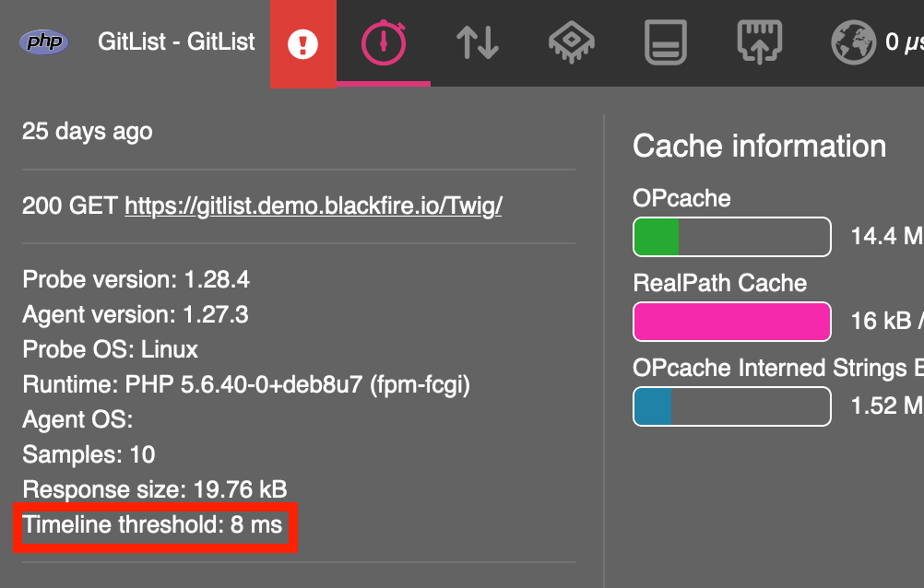This screenshot has width=924, height=588.
Task: Click the 0 µs value beside globe
Action: click(904, 41)
